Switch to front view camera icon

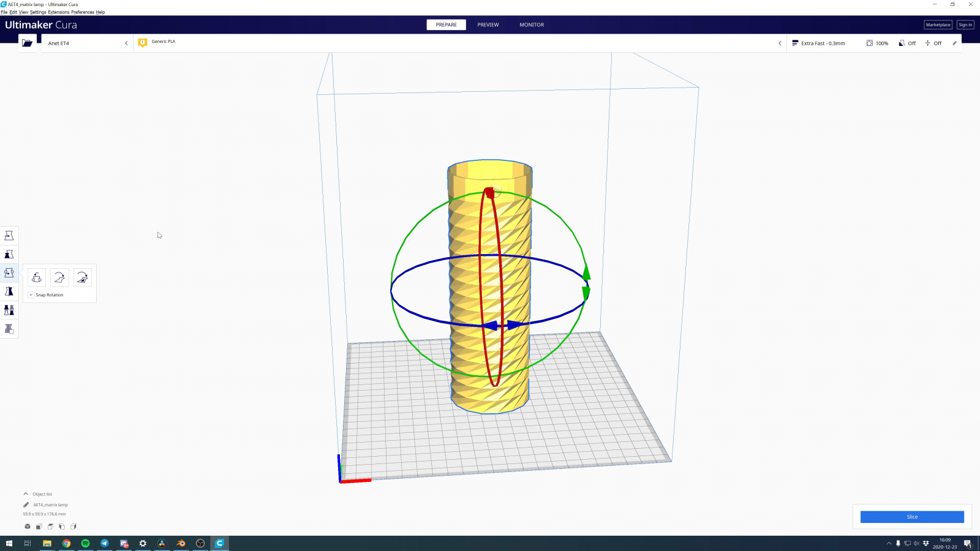[39, 527]
